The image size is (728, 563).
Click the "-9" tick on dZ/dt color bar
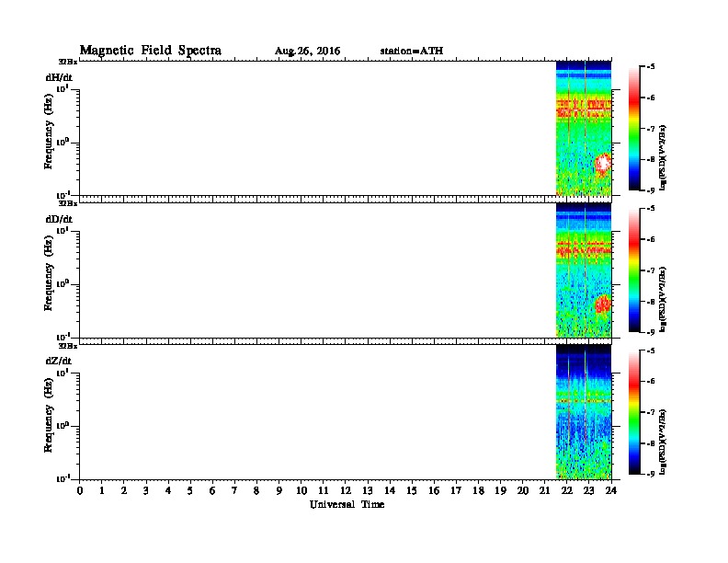click(651, 474)
